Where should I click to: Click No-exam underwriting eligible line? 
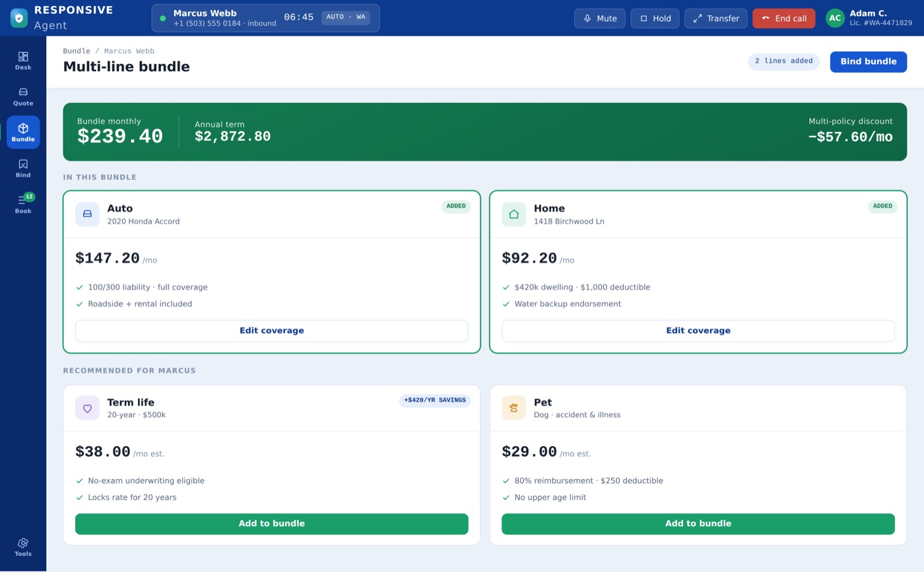146,481
